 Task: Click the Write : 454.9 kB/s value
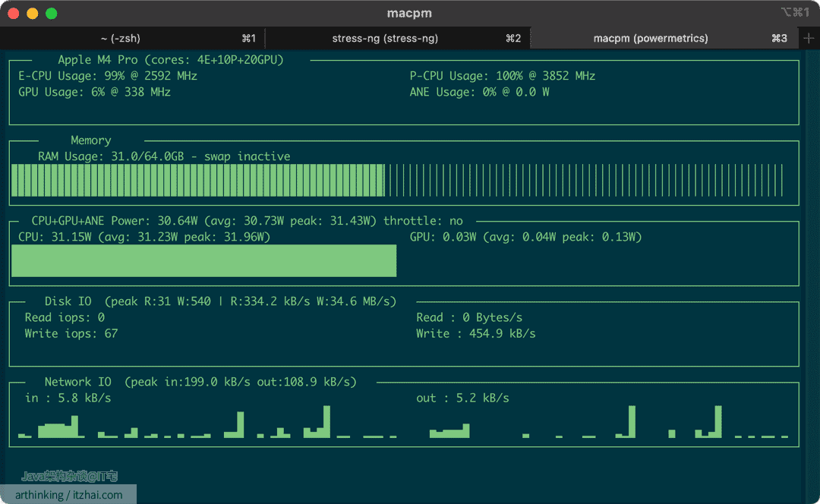point(476,333)
